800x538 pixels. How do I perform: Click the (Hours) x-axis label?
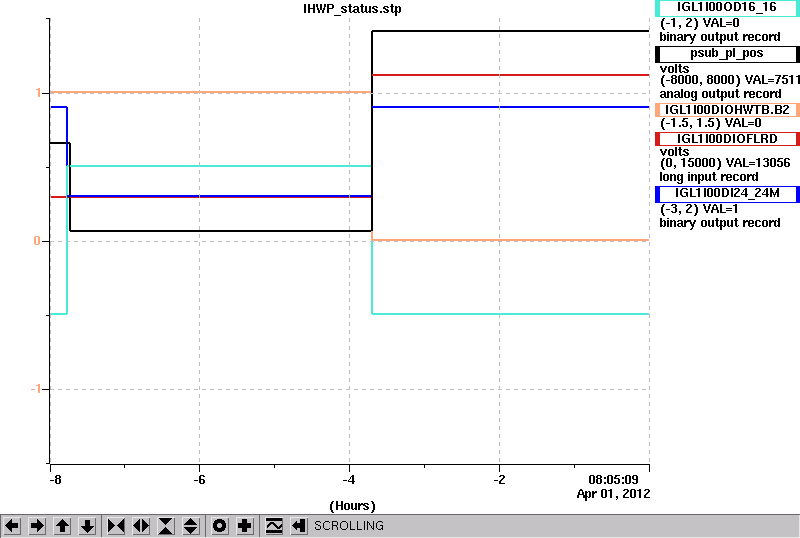tap(352, 506)
